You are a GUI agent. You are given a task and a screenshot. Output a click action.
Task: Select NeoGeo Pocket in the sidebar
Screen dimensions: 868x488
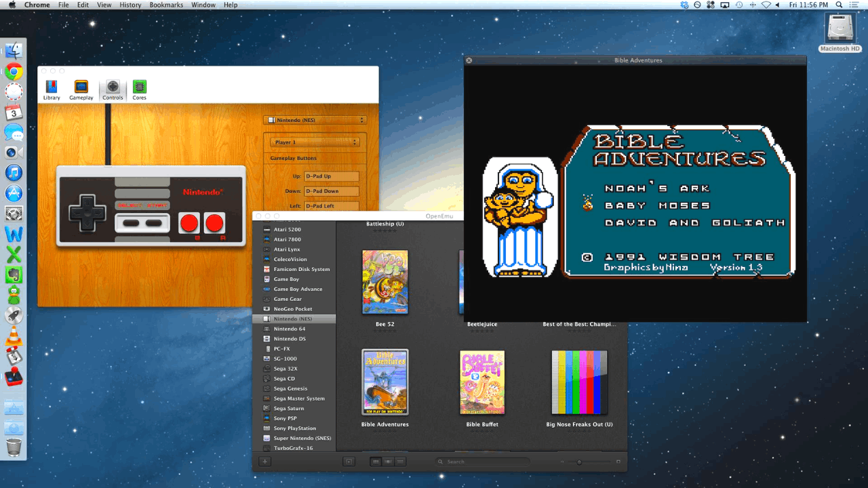(294, 309)
